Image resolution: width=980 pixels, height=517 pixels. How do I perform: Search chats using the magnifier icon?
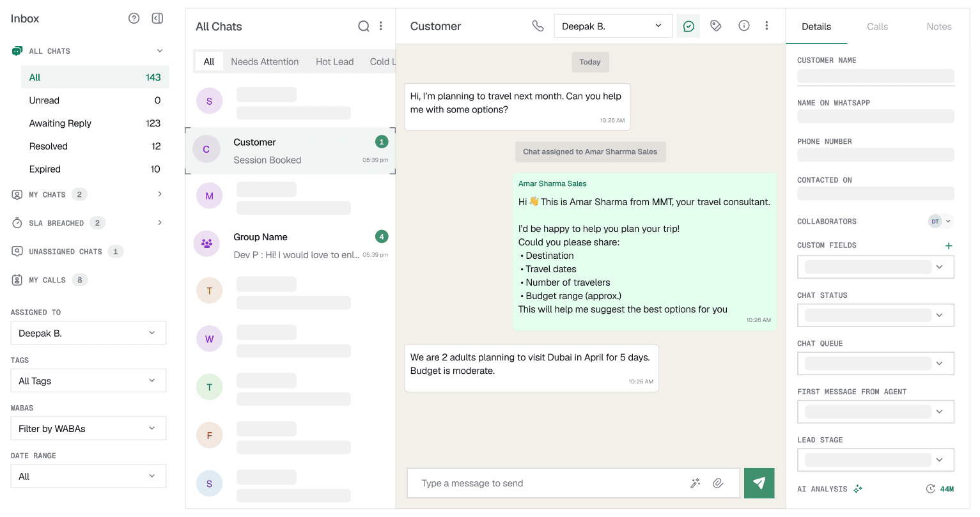click(363, 26)
